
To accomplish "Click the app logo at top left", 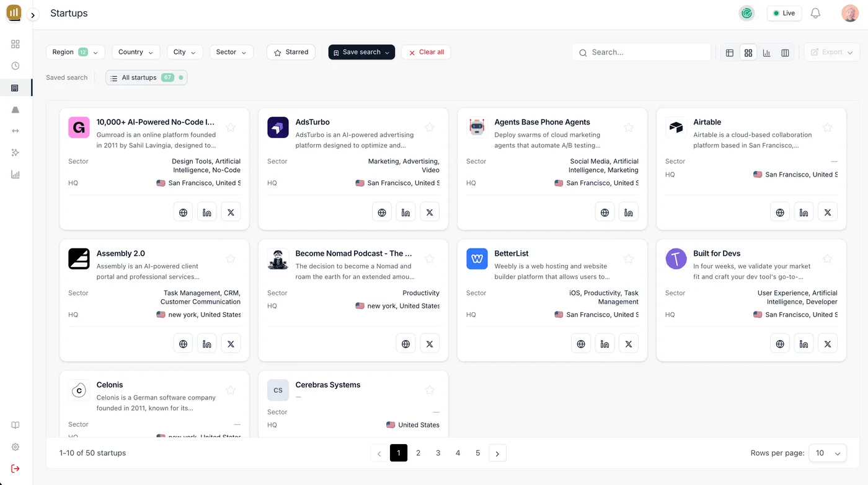I will point(14,13).
